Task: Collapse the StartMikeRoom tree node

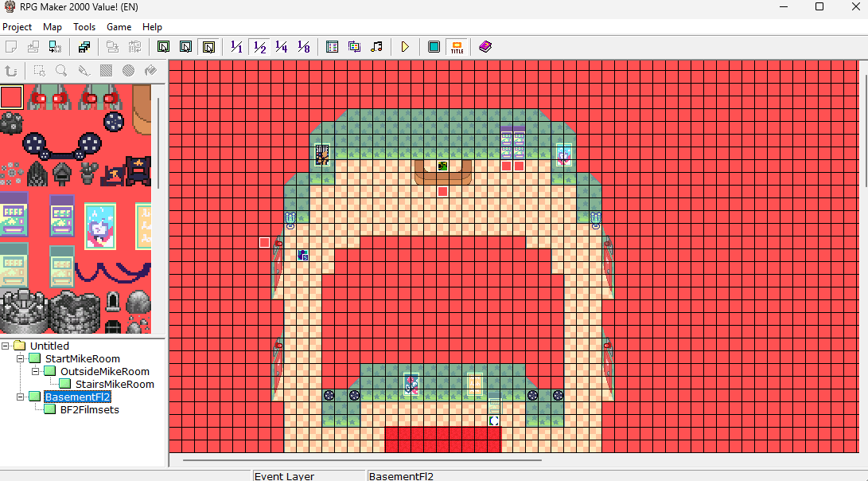Action: (21, 358)
